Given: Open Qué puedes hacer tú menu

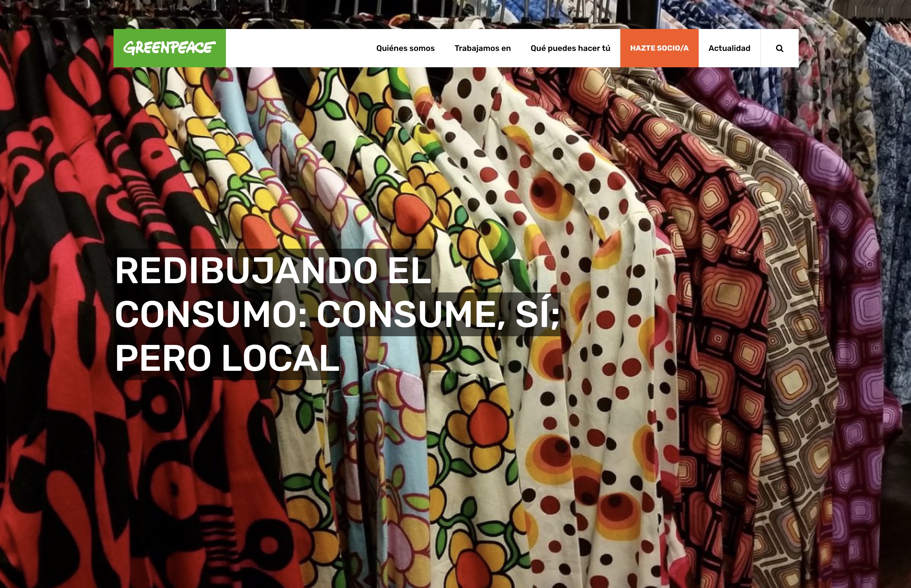Looking at the screenshot, I should point(570,48).
